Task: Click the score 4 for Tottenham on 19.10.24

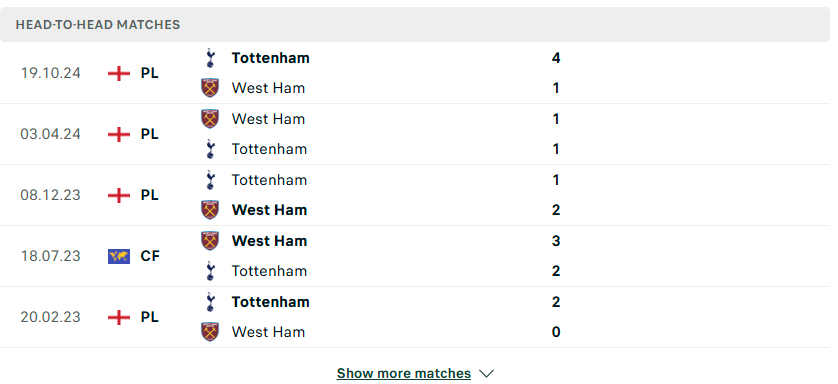Action: 556,58
